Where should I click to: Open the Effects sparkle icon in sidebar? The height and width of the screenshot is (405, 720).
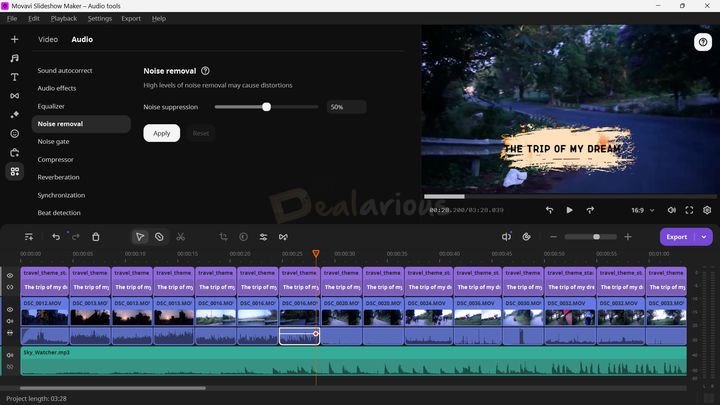click(x=15, y=115)
